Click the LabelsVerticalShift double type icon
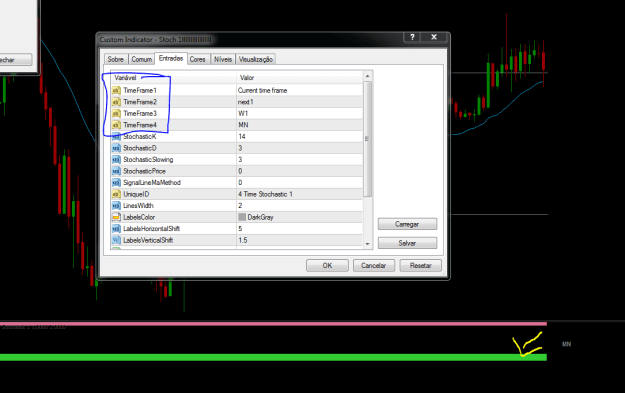This screenshot has height=393, width=625. (x=116, y=240)
